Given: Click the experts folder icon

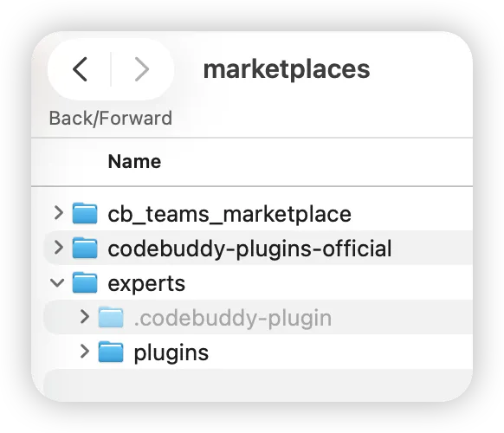Looking at the screenshot, I should click(85, 282).
